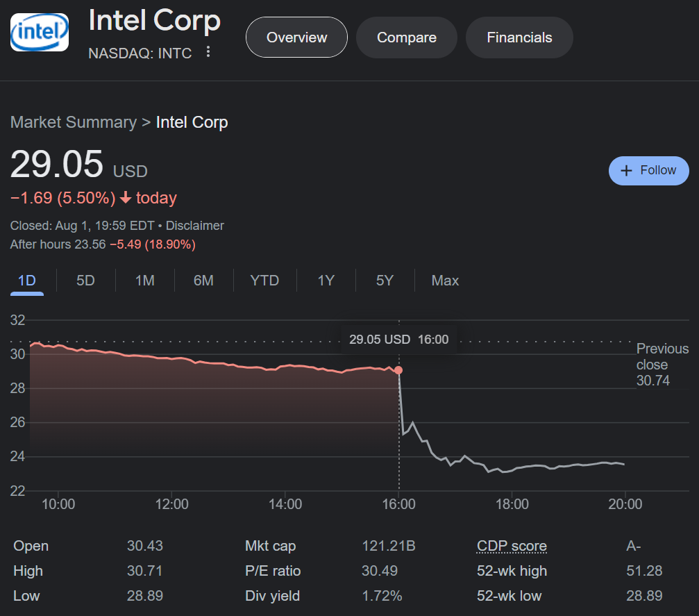The width and height of the screenshot is (699, 616).
Task: Switch chart to YTD range
Action: coord(264,281)
